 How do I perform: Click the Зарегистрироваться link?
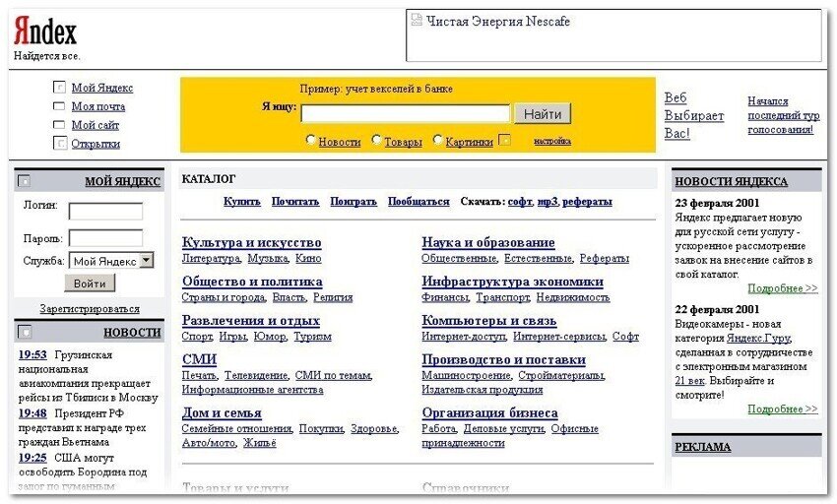click(90, 308)
